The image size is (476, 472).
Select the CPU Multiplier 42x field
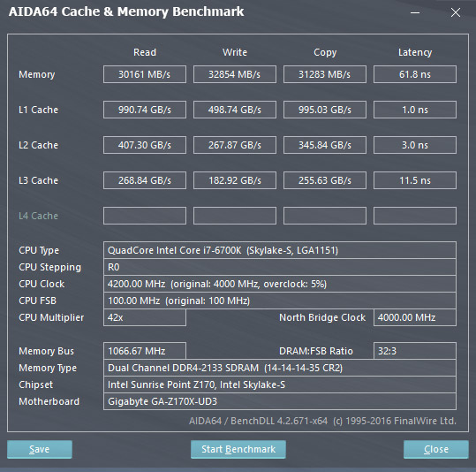point(145,317)
